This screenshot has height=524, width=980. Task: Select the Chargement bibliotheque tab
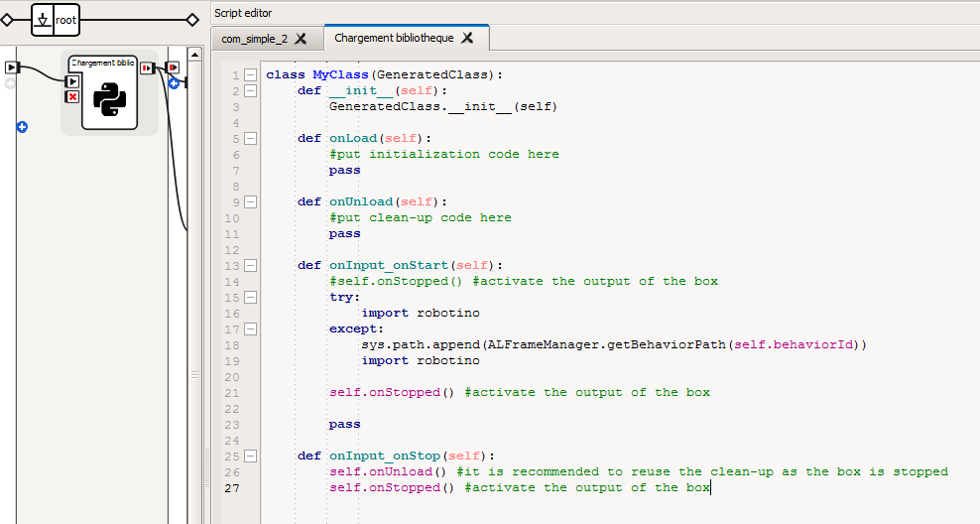point(394,38)
